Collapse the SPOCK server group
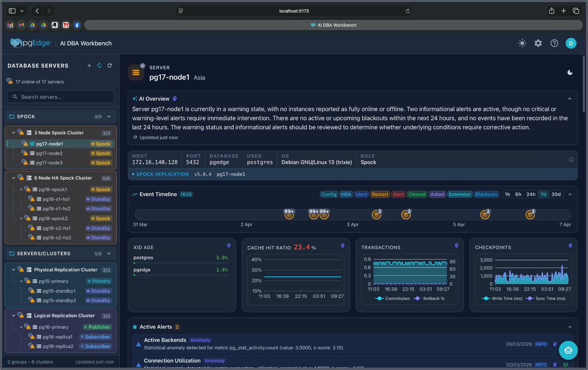 (109, 116)
